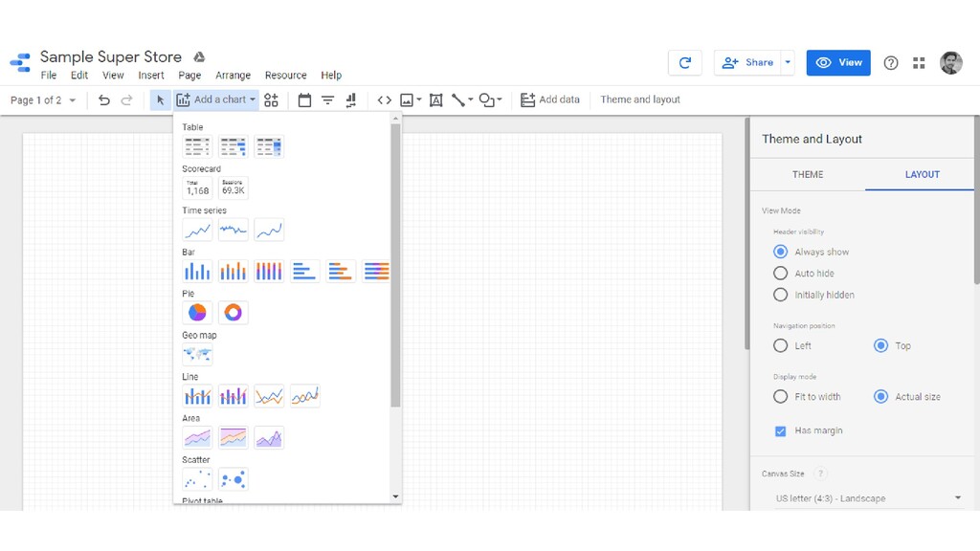Choose the basic table chart

click(x=197, y=146)
